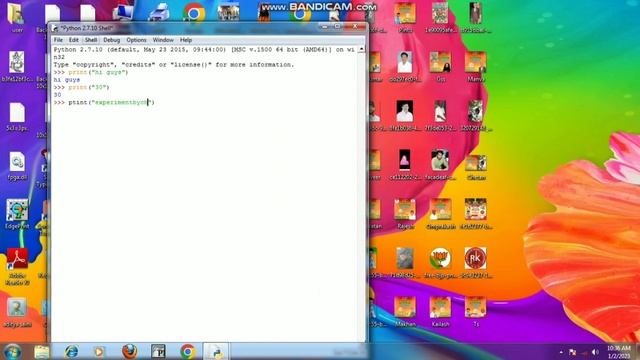Screen dimensions: 640x360
Task: Open the "P" application on the taskbar
Action: point(158,352)
